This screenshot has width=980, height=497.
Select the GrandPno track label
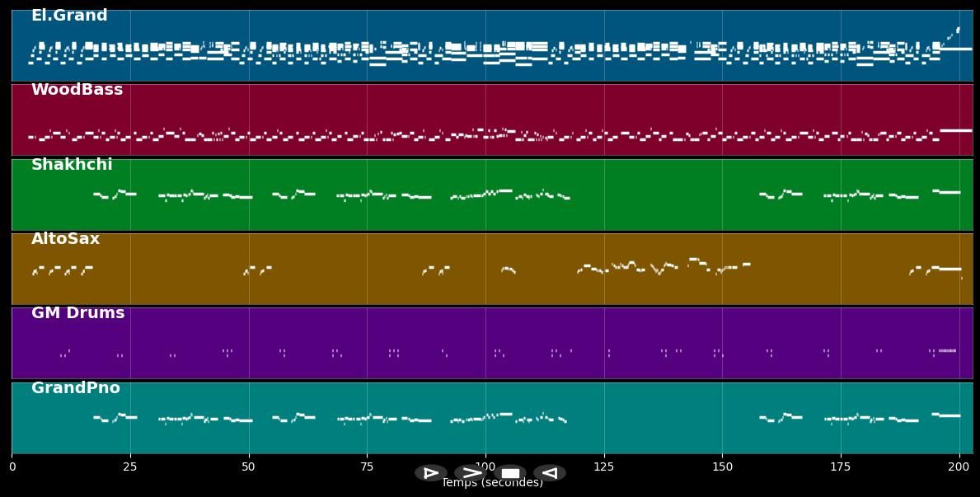pyautogui.click(x=75, y=388)
